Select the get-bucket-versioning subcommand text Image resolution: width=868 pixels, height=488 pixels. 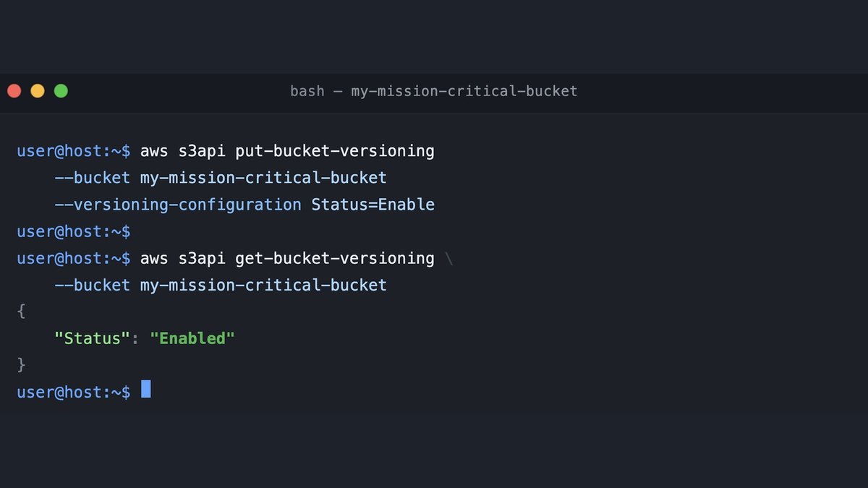pyautogui.click(x=335, y=258)
